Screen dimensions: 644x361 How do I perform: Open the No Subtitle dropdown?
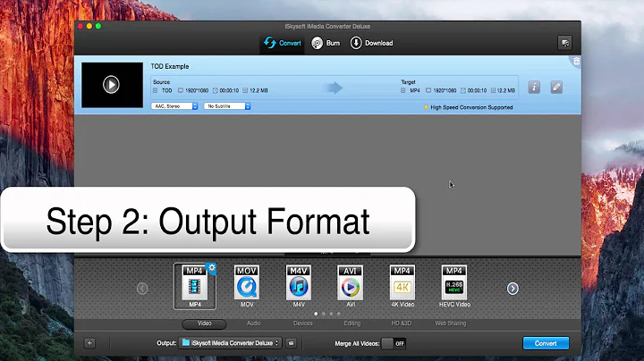point(227,106)
